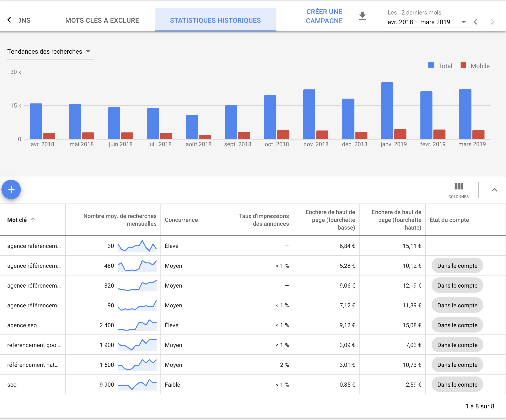Click Dans le compte in 90 searches row

coord(457,305)
